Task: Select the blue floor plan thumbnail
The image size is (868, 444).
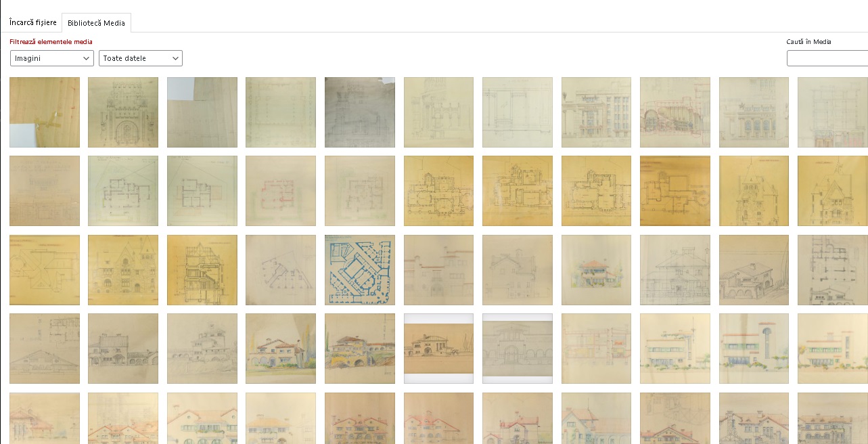Action: coord(360,270)
